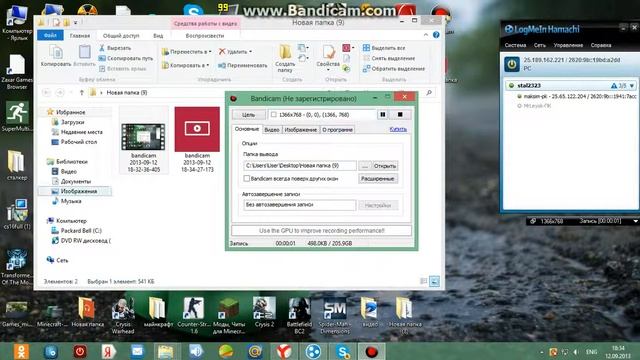
Task: Switch to large icons view in status bar
Action: pyautogui.click(x=434, y=281)
